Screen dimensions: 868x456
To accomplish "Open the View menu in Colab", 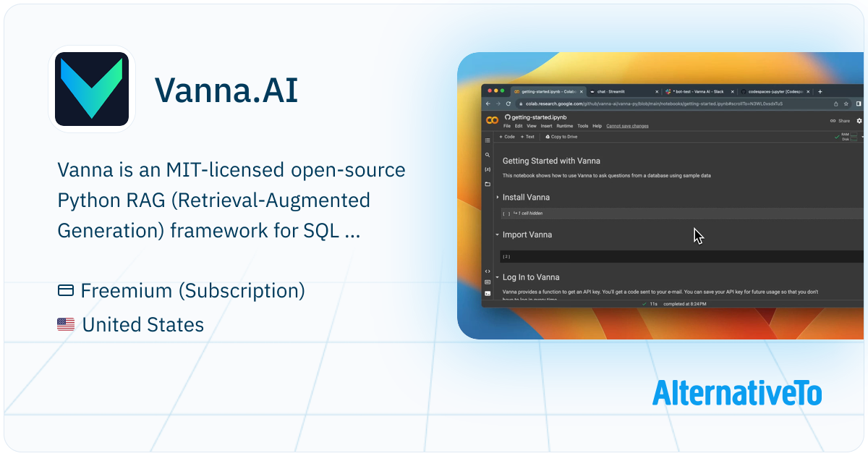I will click(x=532, y=126).
